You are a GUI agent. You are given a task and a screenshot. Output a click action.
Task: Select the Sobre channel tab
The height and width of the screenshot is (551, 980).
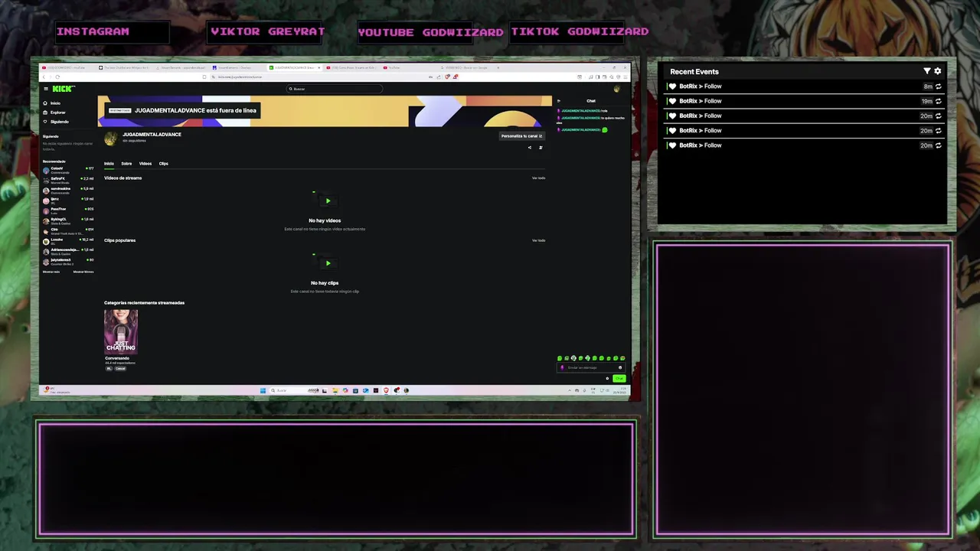pyautogui.click(x=126, y=163)
